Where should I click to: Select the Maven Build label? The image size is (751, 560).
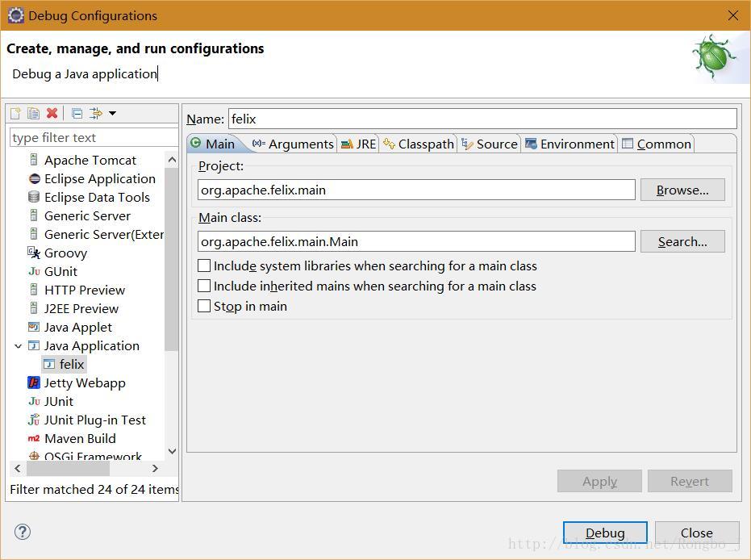80,438
